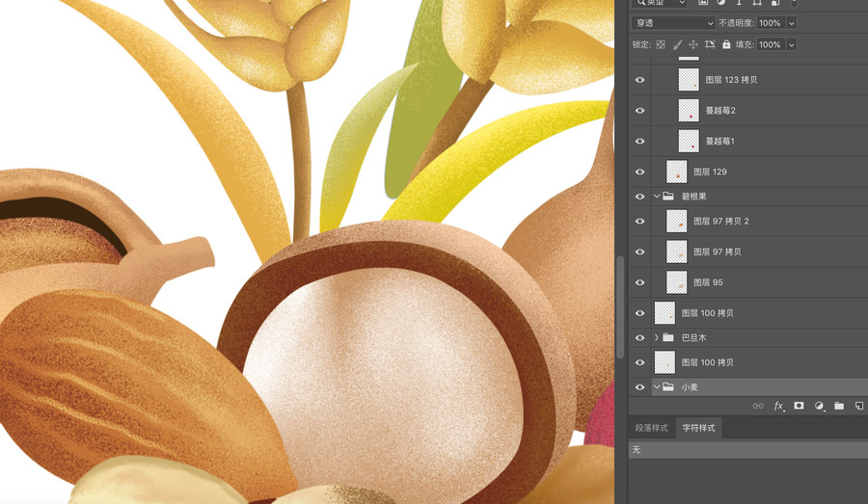This screenshot has height=504, width=868.
Task: Add a layer mask
Action: click(x=799, y=406)
